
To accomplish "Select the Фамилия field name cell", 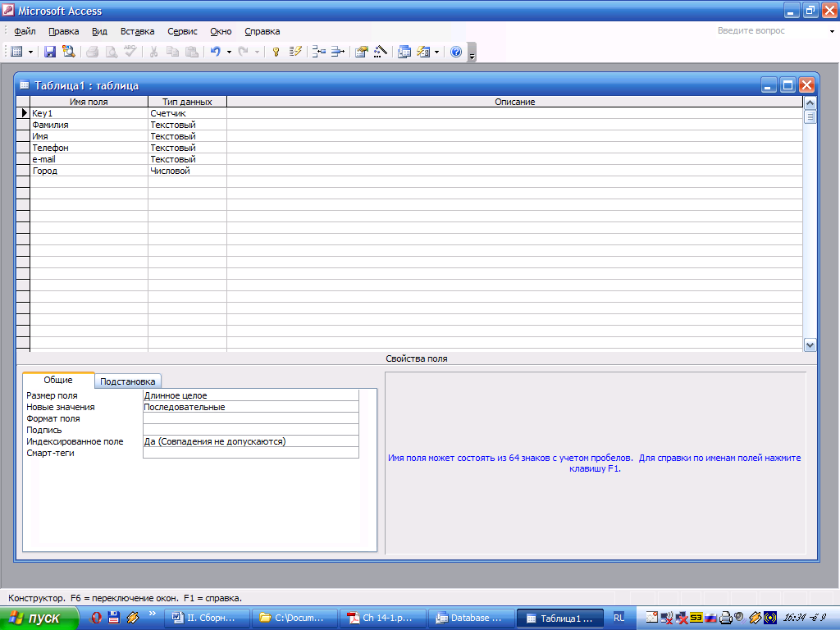I will click(x=89, y=125).
